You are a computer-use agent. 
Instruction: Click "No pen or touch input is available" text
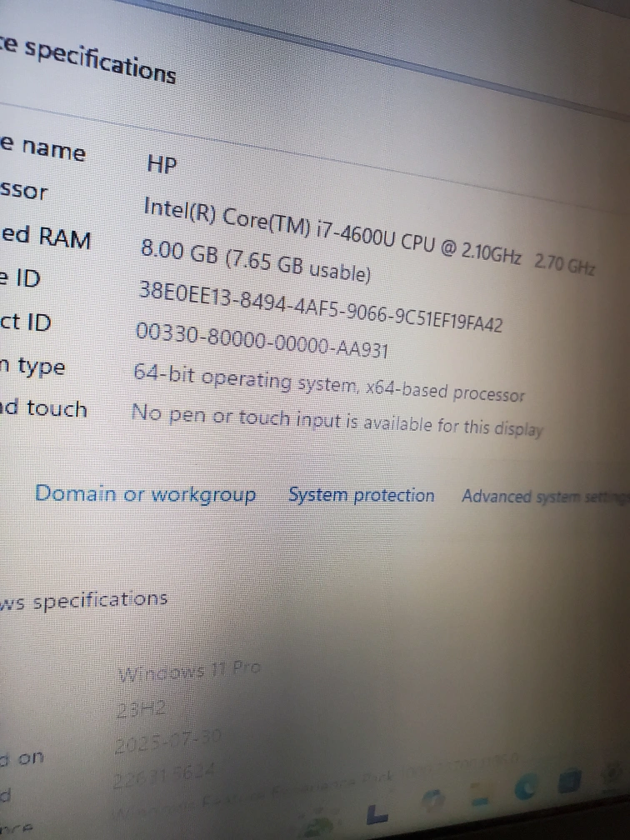tap(282, 417)
